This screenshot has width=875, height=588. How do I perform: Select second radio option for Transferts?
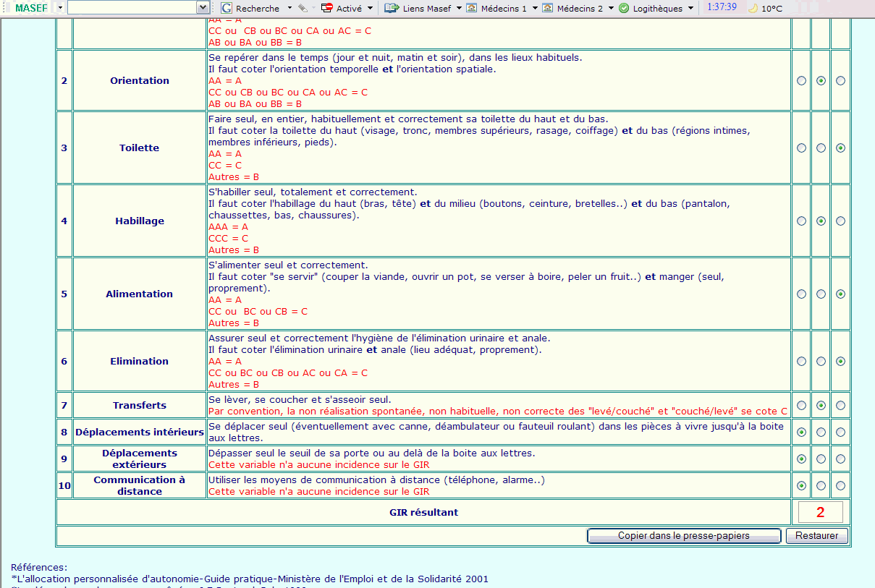[x=821, y=406]
